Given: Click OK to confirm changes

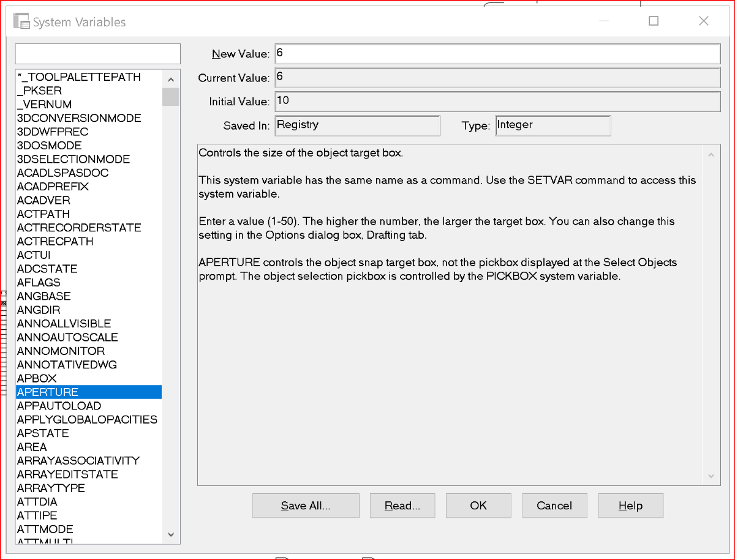Looking at the screenshot, I should click(478, 506).
